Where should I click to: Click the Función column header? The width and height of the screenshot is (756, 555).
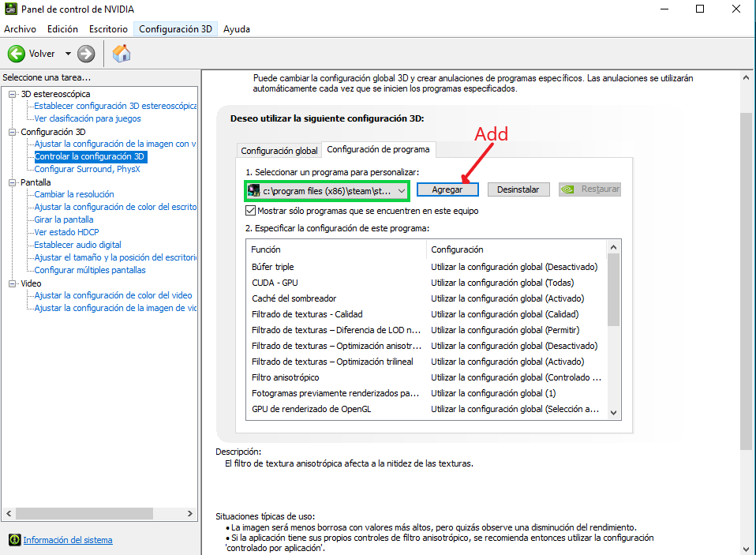coord(336,249)
